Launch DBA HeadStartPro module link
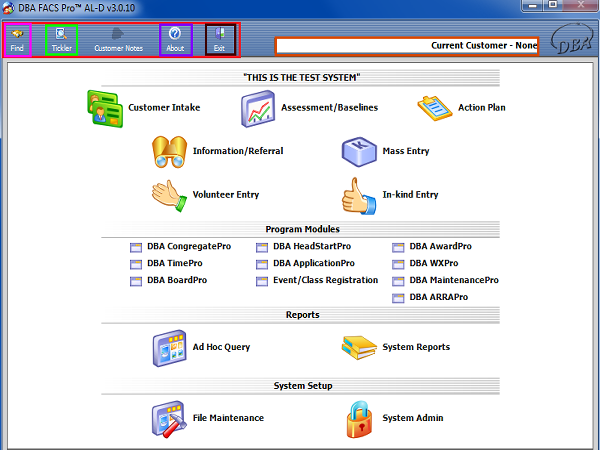The image size is (600, 450). (x=312, y=246)
